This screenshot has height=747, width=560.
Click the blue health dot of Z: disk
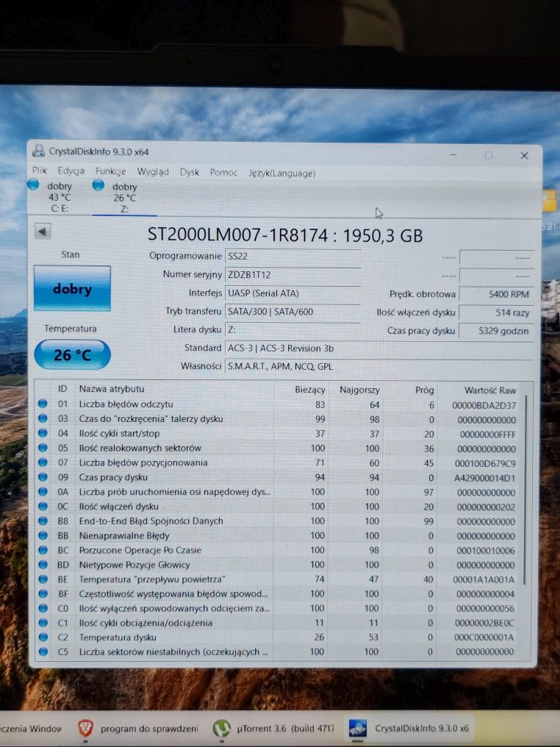tap(98, 185)
